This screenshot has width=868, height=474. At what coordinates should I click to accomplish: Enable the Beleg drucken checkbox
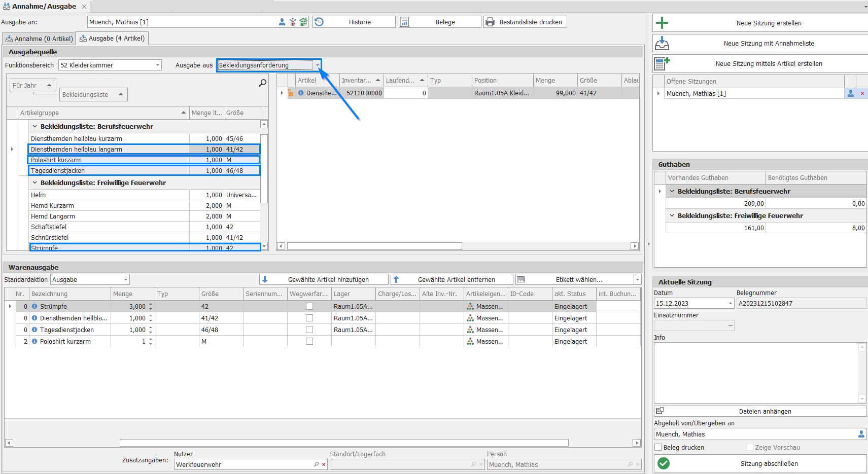pyautogui.click(x=658, y=447)
